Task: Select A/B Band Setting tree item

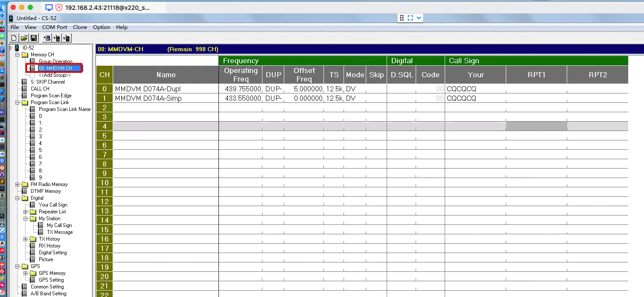Action: click(x=49, y=294)
